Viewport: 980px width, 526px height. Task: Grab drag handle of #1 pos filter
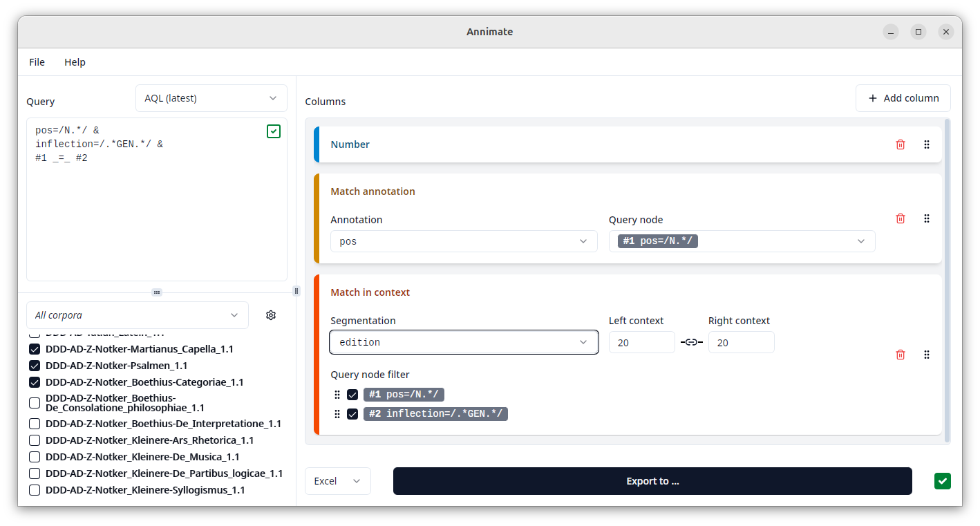pos(337,395)
